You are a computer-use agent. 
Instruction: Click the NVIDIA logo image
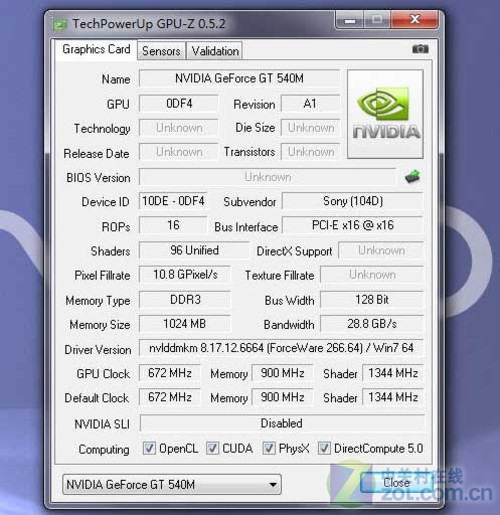[385, 114]
